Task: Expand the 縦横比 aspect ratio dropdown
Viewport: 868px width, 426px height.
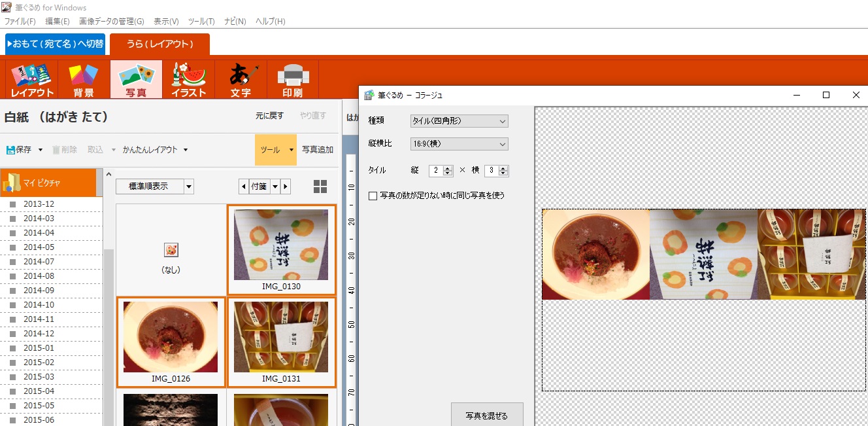Action: coord(459,144)
